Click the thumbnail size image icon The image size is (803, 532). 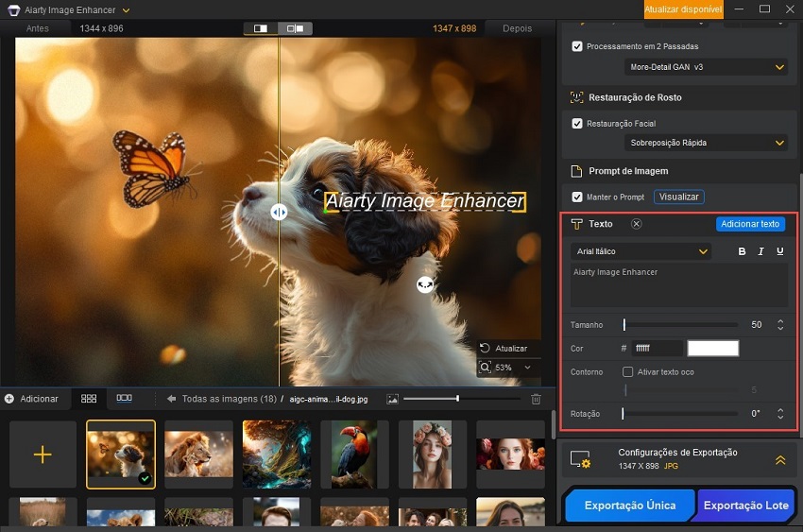(x=392, y=399)
